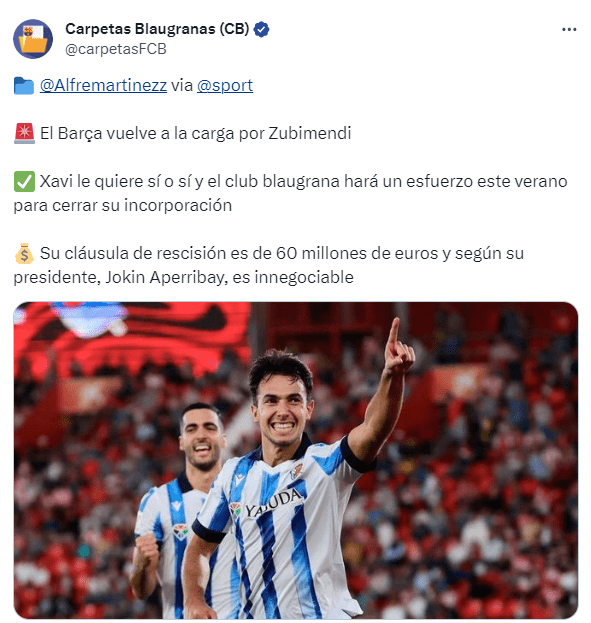Click the money bag emoji
Image resolution: width=591 pixels, height=623 pixels.
coord(24,253)
